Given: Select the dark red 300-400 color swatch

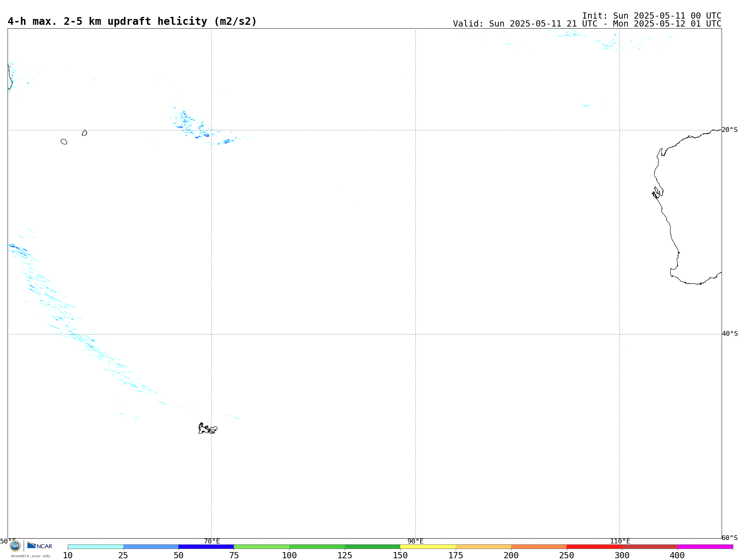Looking at the screenshot, I should point(650,547).
